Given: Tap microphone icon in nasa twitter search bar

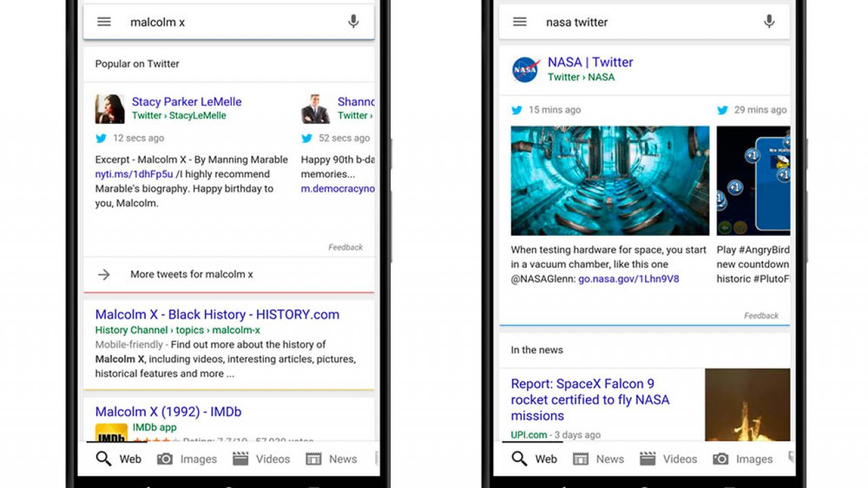Looking at the screenshot, I should coord(769,22).
